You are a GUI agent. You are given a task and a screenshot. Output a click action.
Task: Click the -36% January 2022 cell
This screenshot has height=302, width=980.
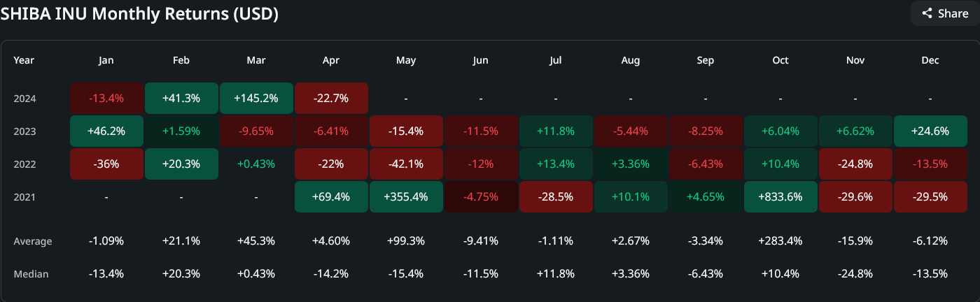point(106,164)
